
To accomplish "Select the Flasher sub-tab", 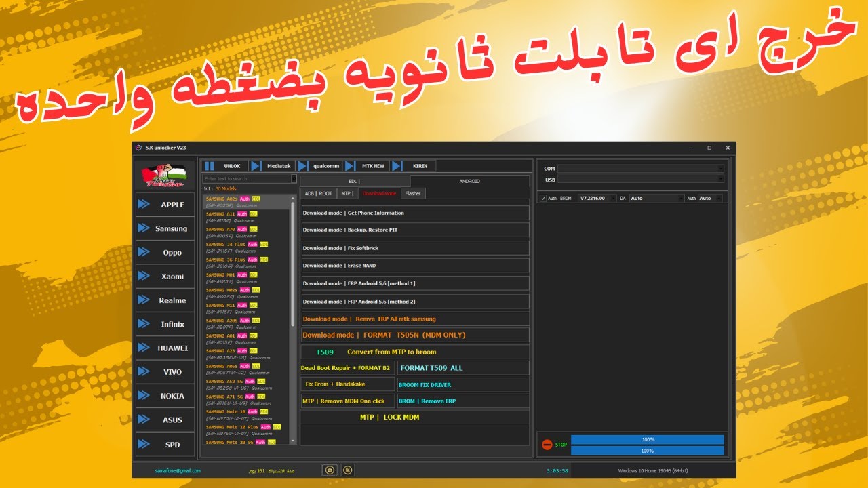I will [x=413, y=193].
